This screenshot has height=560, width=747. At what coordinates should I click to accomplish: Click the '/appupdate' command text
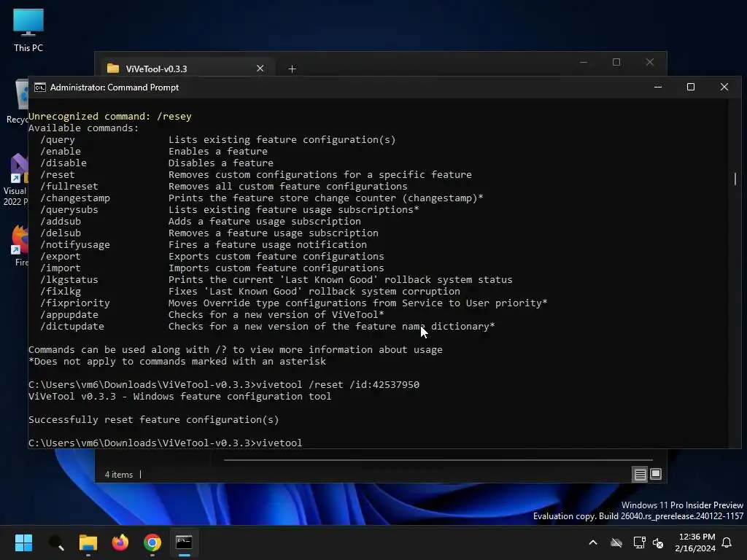tap(69, 315)
